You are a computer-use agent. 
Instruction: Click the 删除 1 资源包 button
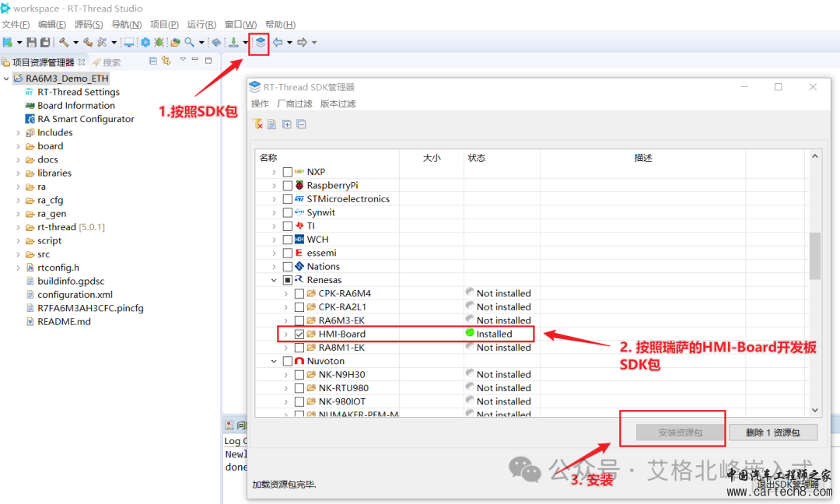(772, 432)
